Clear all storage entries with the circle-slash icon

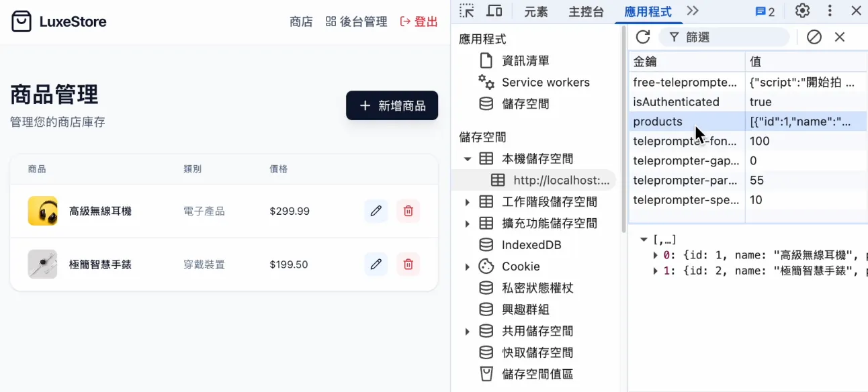point(814,37)
